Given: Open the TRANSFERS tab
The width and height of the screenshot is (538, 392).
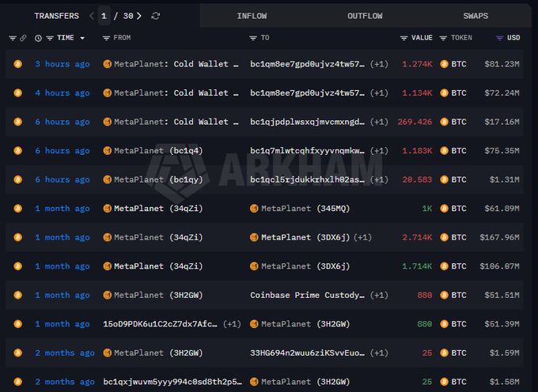Looking at the screenshot, I should coord(57,16).
